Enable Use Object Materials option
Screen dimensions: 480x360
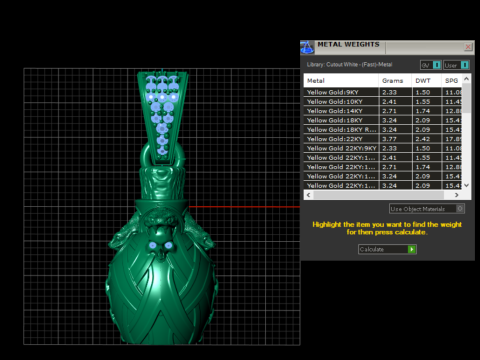[427, 209]
